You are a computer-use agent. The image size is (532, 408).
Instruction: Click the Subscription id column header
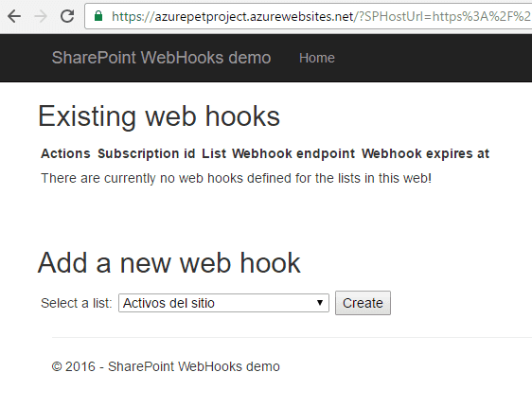coord(146,153)
